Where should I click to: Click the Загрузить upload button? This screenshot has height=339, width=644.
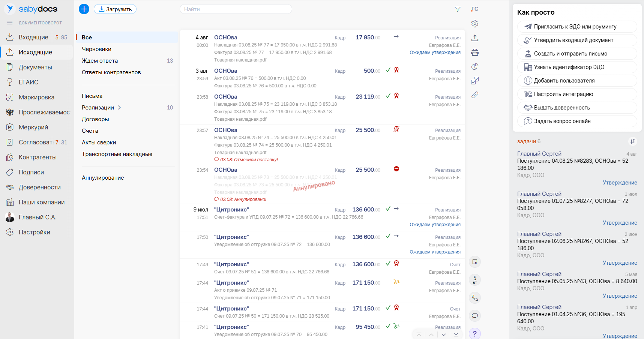point(115,9)
